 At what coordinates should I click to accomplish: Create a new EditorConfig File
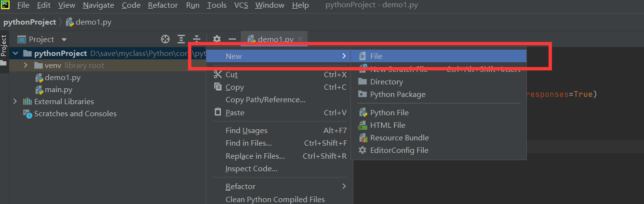pyautogui.click(x=439, y=150)
